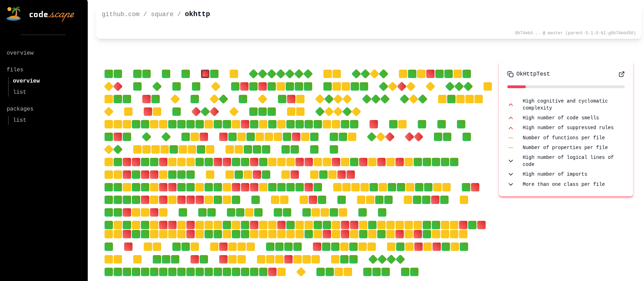The height and width of the screenshot is (281, 644).
Task: Open OkHttpTest via external link icon
Action: (621, 74)
